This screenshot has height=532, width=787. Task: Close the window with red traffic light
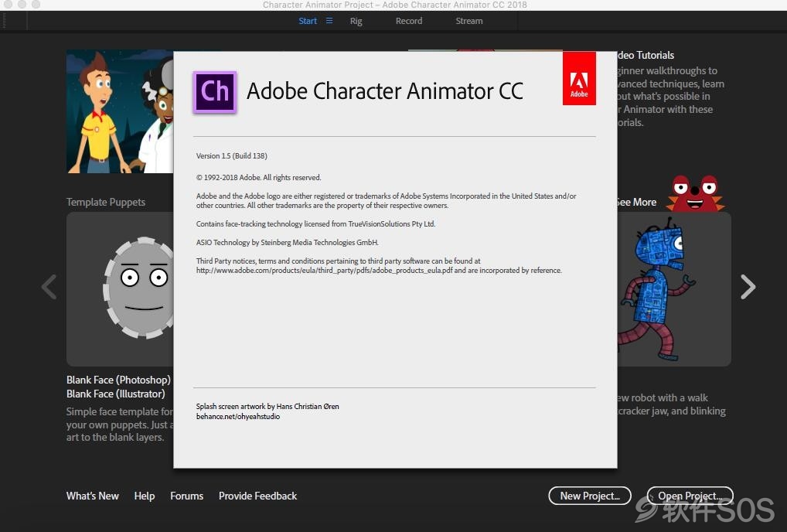[9, 4]
